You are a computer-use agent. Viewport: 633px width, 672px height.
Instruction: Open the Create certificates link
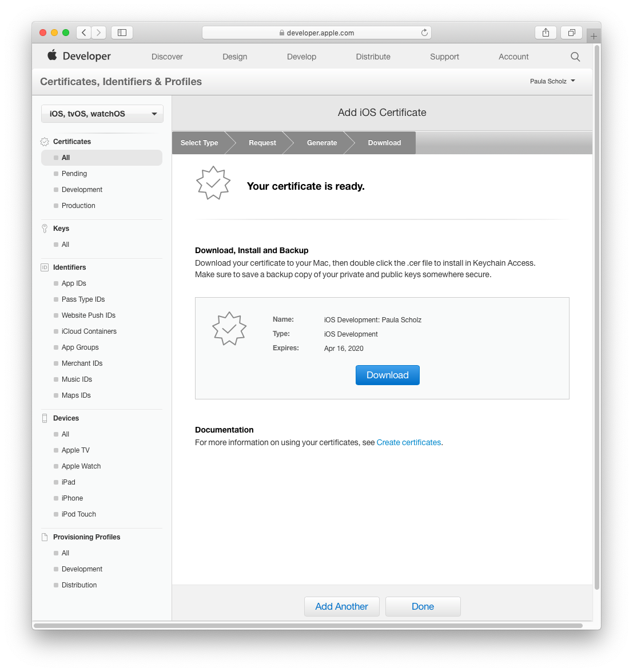coord(409,442)
